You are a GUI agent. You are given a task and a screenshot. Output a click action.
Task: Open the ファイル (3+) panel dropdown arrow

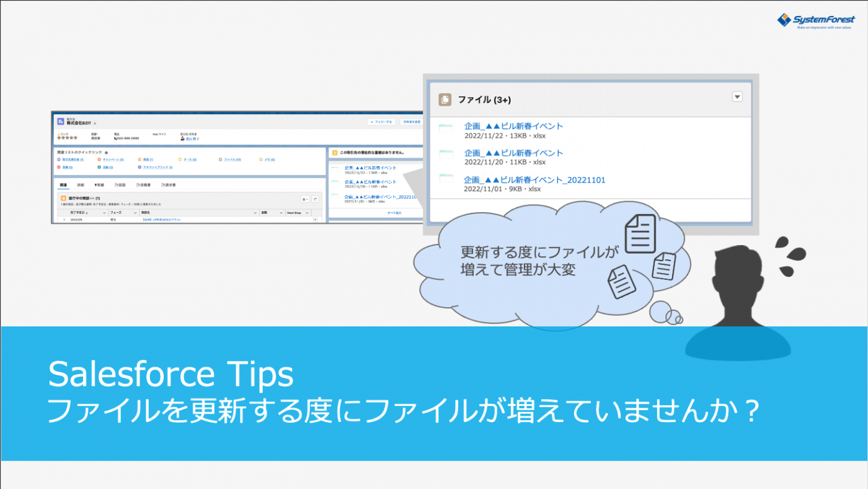[737, 96]
